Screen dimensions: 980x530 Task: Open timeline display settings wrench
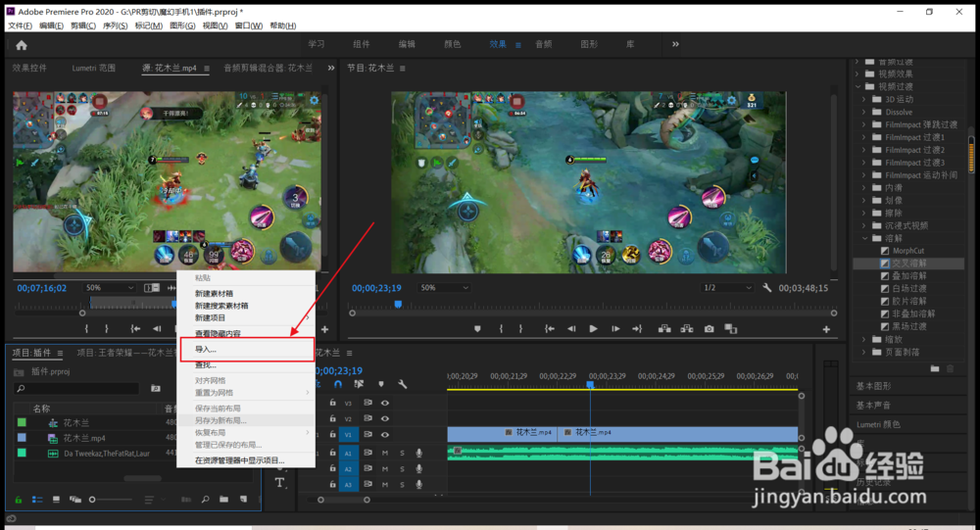pyautogui.click(x=403, y=384)
